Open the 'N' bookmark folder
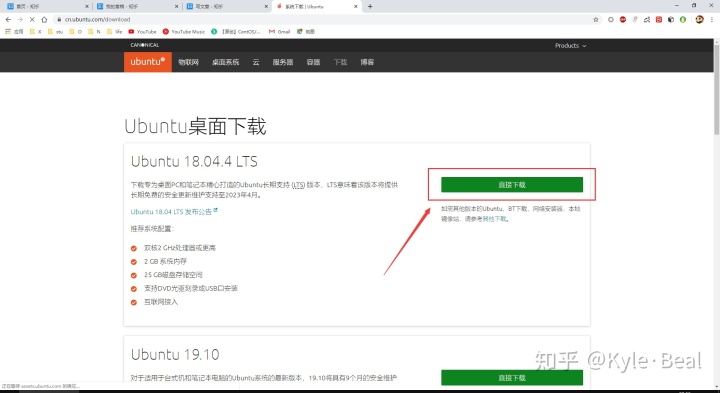The width and height of the screenshot is (720, 393). [94, 32]
